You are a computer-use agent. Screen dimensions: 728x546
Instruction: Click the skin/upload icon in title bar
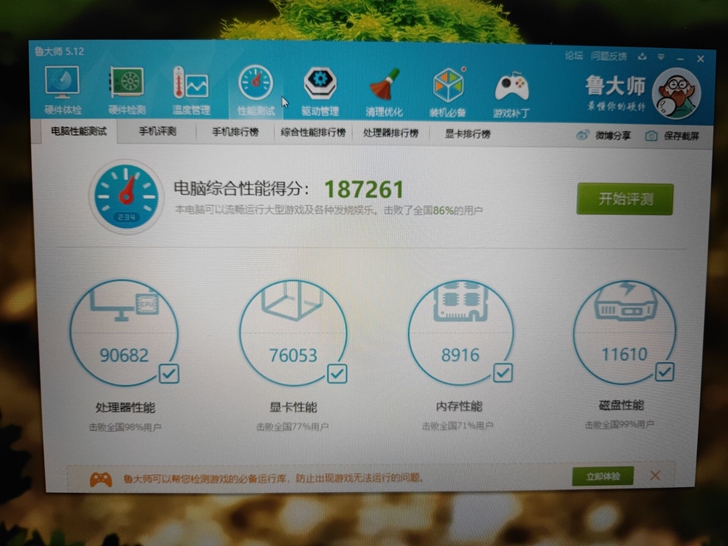click(x=642, y=57)
